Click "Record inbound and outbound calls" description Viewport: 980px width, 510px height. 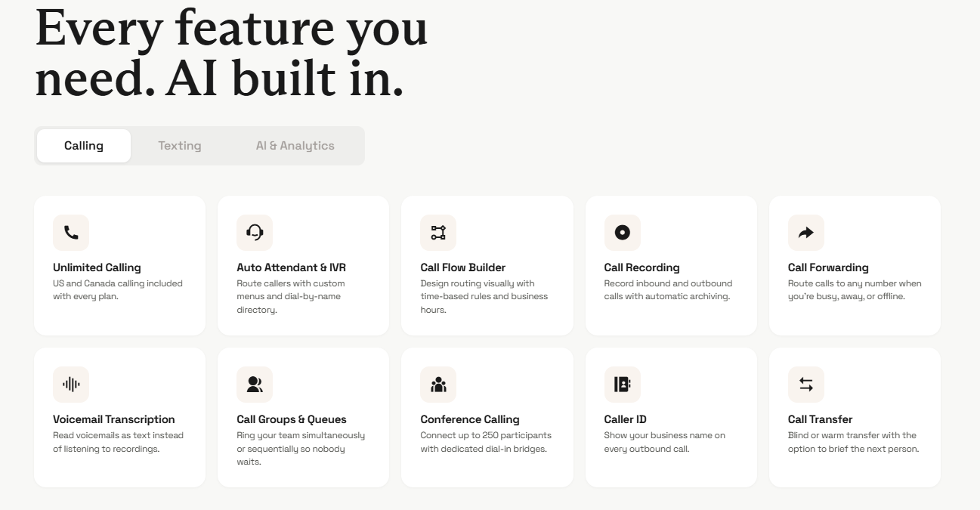pos(669,290)
